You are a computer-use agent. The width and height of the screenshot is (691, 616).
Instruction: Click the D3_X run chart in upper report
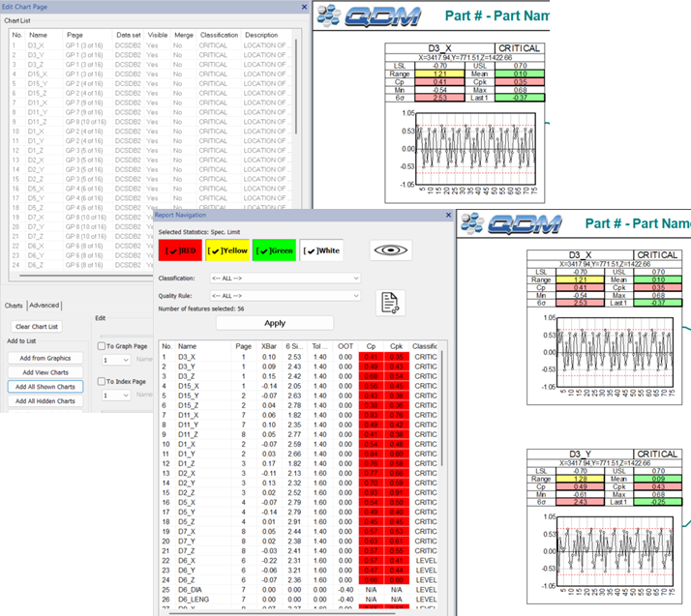pyautogui.click(x=476, y=149)
